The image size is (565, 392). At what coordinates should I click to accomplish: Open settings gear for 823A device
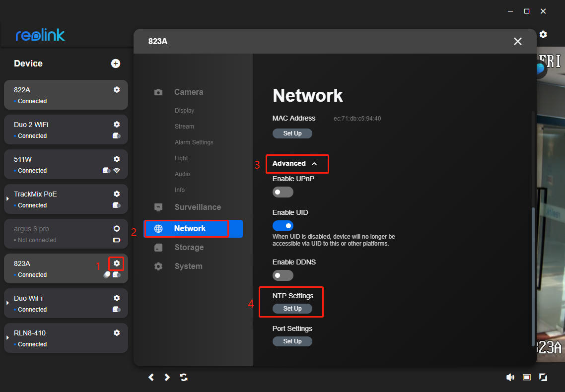117,263
